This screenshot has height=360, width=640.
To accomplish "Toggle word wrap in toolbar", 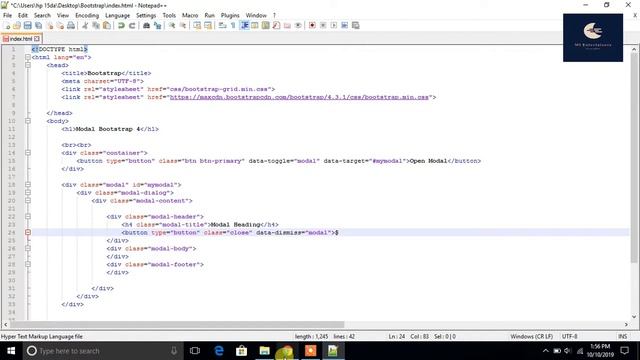I will tap(222, 25).
